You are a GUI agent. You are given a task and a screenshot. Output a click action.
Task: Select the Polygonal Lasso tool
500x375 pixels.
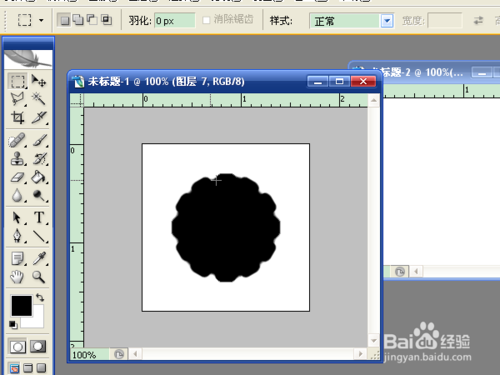(x=17, y=99)
